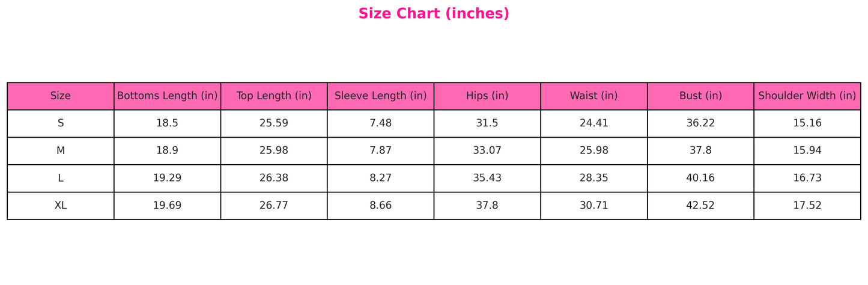Screen dimensions: 868x285
Task: Click the Waist (in) column header
Action: pos(593,96)
